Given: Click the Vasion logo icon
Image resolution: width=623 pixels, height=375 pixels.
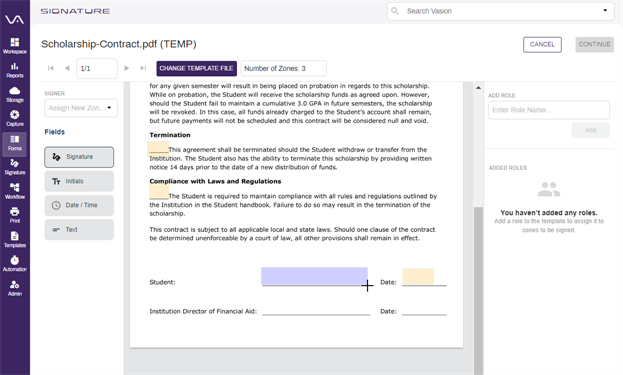Looking at the screenshot, I should click(x=14, y=19).
